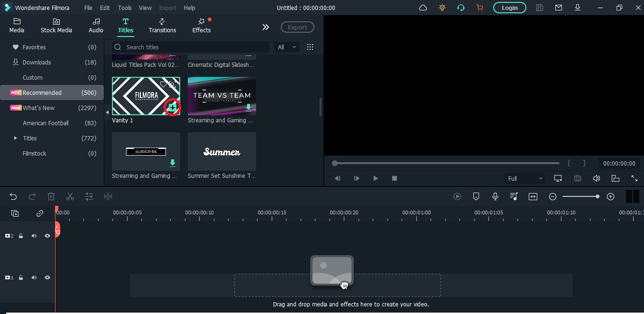
Task: Open the All filter dropdown
Action: coord(287,47)
